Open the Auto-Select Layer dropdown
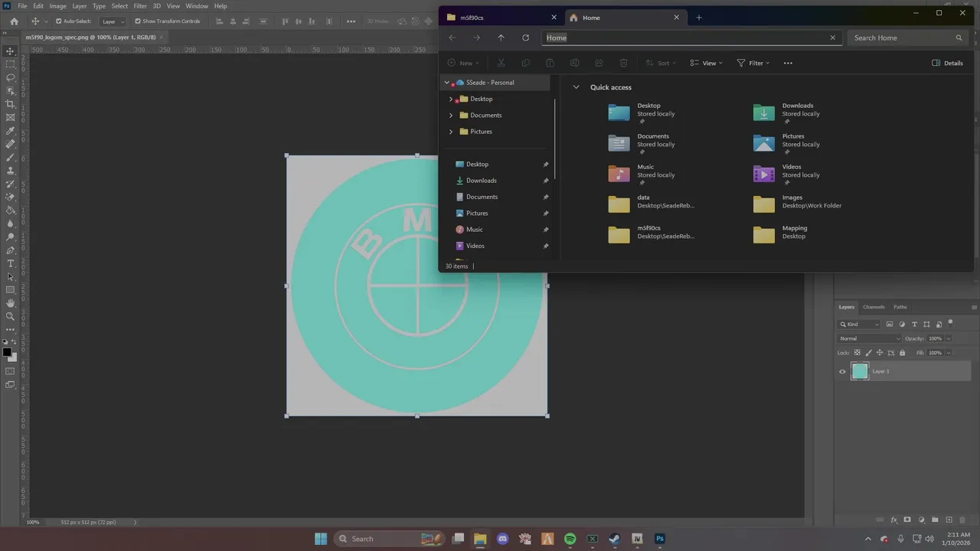This screenshot has height=551, width=980. (x=113, y=21)
